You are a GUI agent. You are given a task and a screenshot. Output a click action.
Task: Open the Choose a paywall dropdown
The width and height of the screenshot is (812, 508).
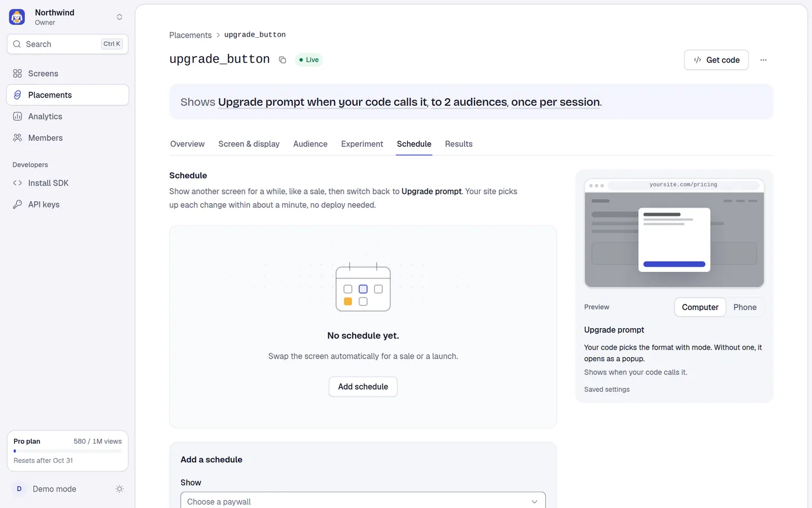point(363,500)
